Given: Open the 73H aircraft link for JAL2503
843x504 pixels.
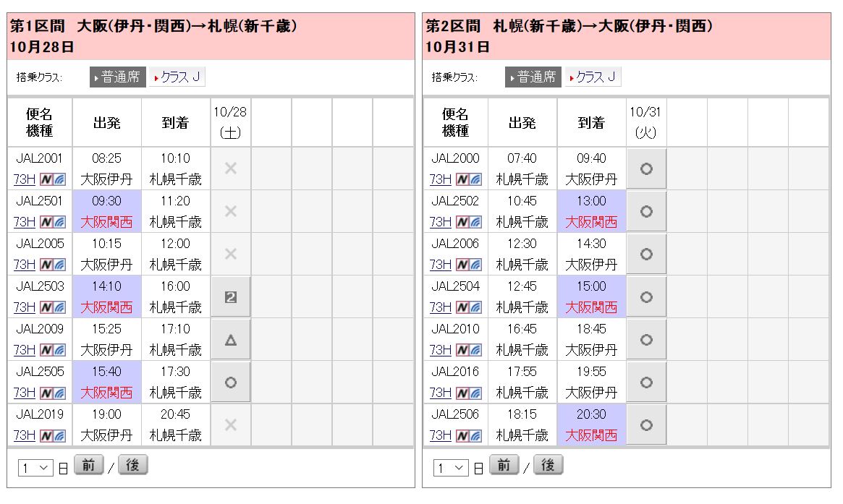Looking at the screenshot, I should (x=24, y=307).
